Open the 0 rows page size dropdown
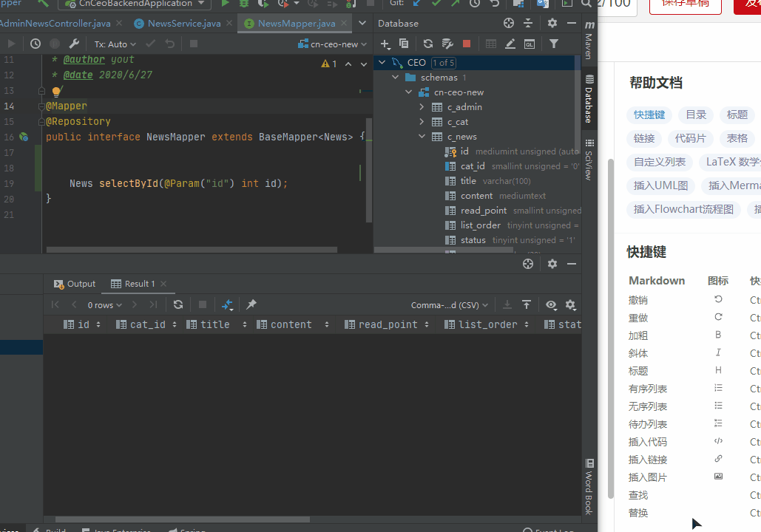The height and width of the screenshot is (532, 761). pos(104,305)
